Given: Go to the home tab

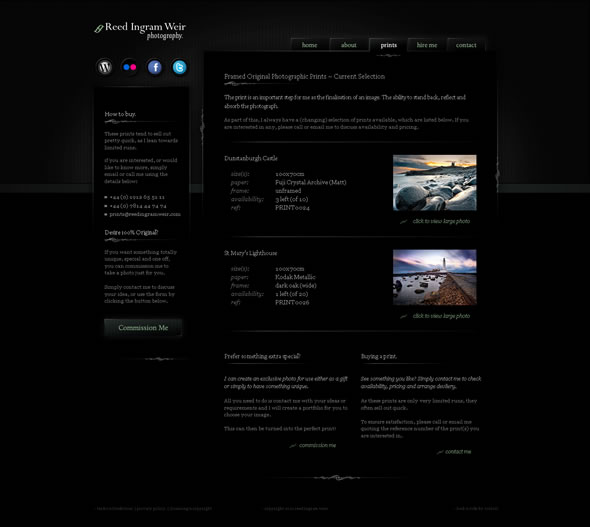Looking at the screenshot, I should 310,45.
